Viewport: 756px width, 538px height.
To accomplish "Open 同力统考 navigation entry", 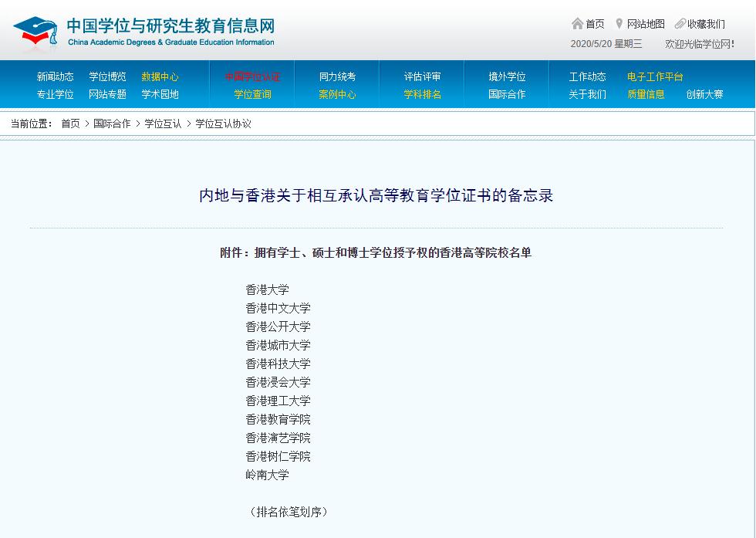I will pyautogui.click(x=337, y=76).
